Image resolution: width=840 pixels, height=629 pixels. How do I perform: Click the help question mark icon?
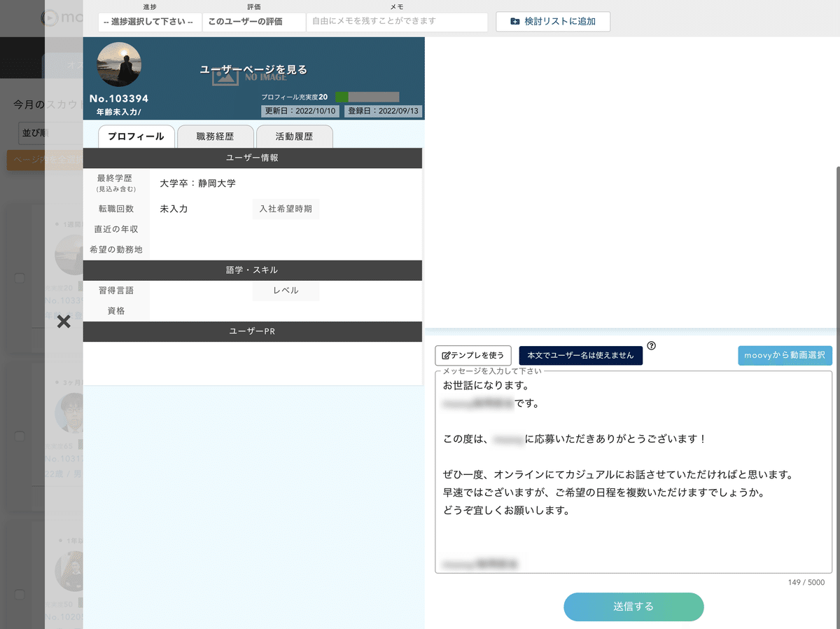651,345
